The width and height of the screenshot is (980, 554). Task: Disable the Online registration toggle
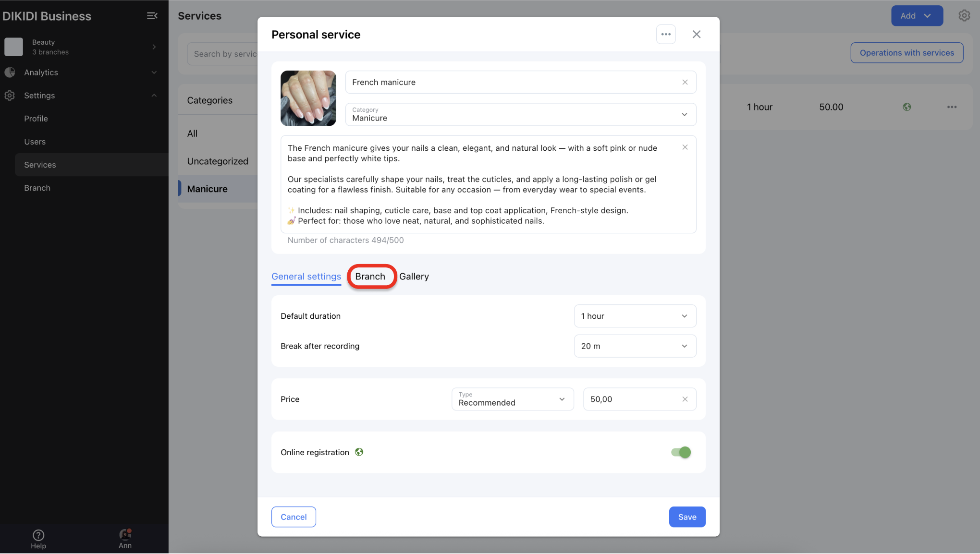click(681, 452)
